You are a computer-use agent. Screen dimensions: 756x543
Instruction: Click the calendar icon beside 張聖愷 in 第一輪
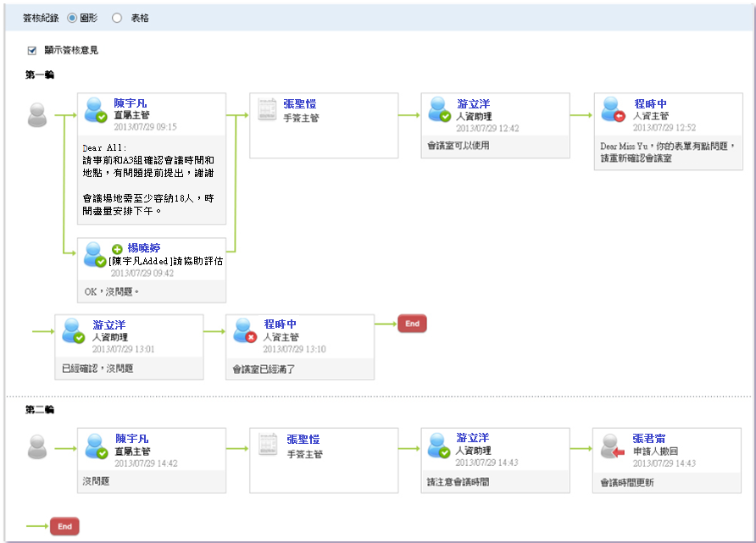coord(267,109)
